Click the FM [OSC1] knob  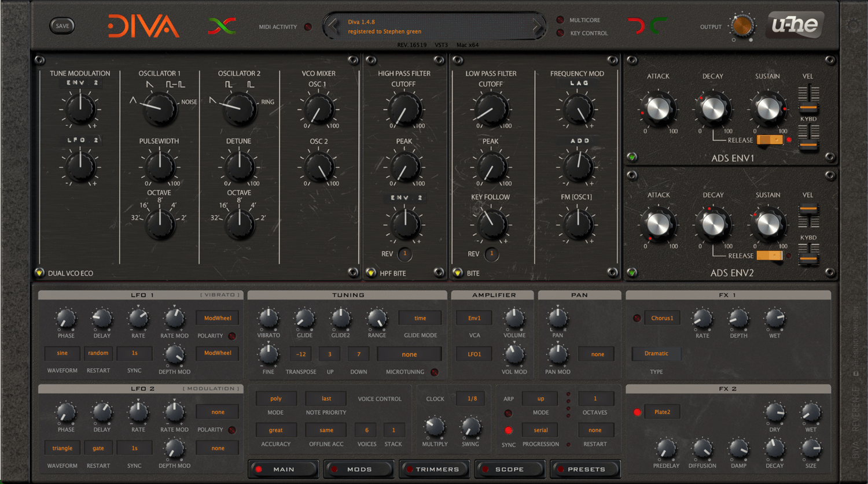pos(578,224)
